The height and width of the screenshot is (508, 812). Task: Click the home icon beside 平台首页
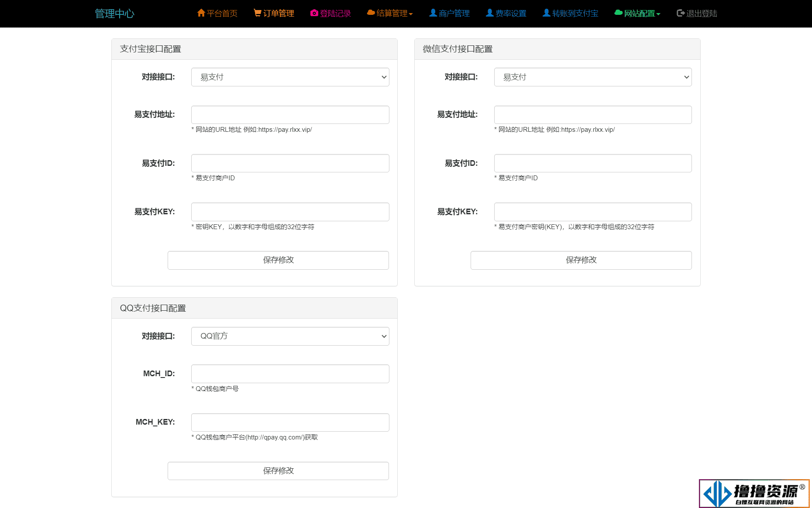[201, 13]
